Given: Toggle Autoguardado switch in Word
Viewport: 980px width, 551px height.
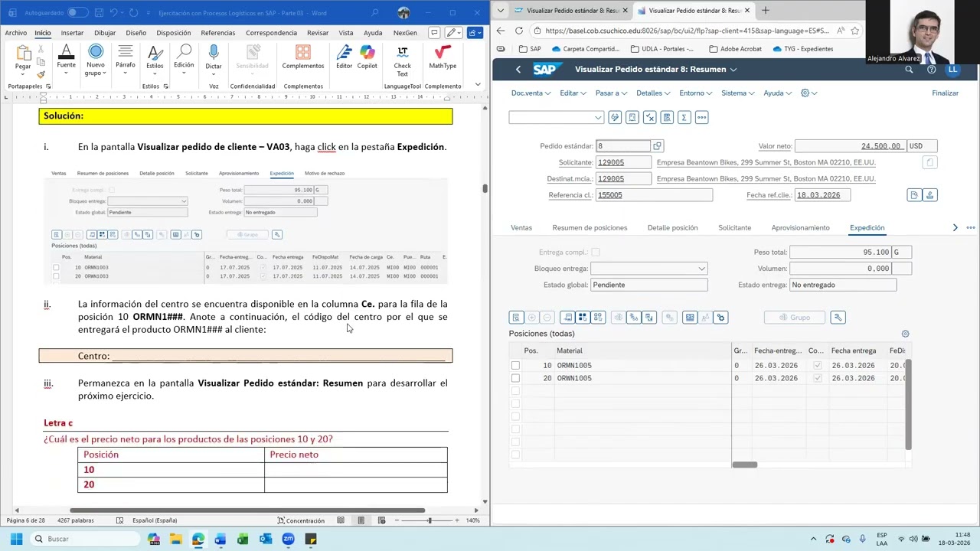Looking at the screenshot, I should 78,12.
